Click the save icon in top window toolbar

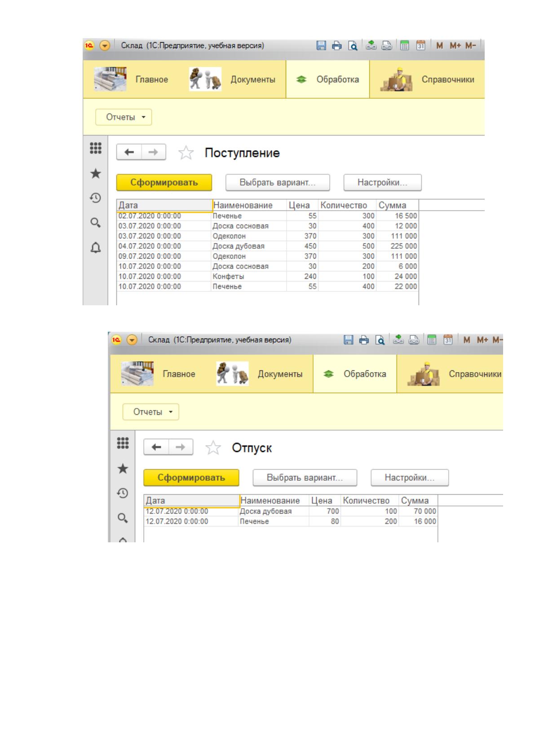click(321, 45)
